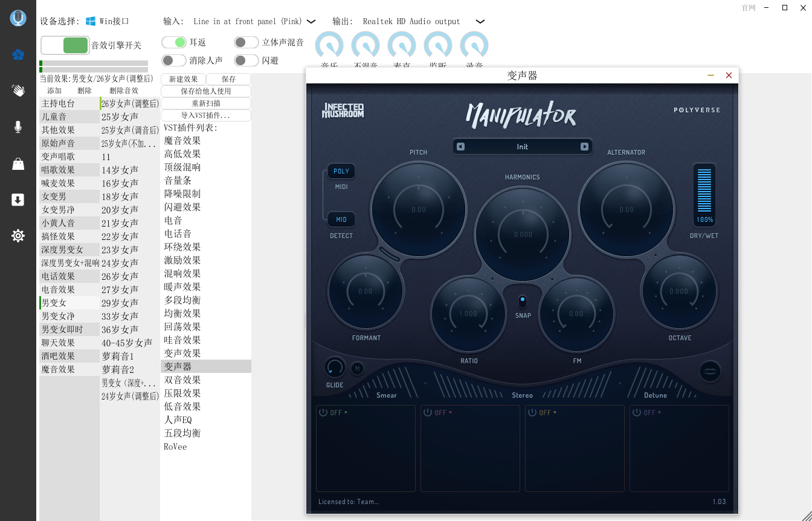
Task: Open the microphone home icon in sidebar
Action: pos(18,18)
